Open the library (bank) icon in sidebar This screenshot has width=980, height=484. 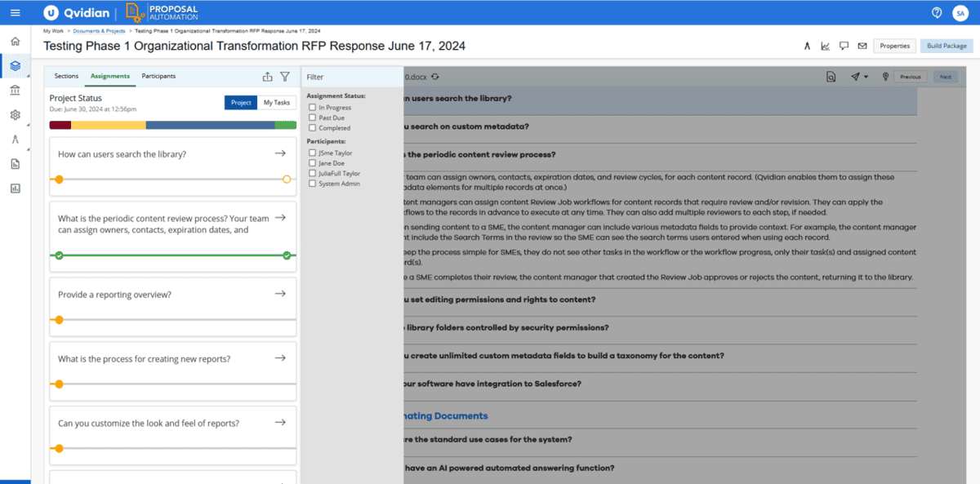(14, 91)
